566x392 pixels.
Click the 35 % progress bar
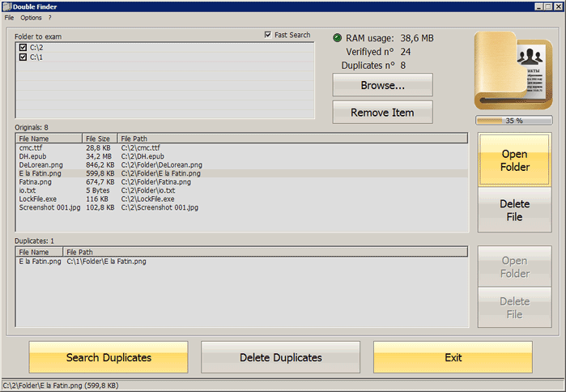click(514, 121)
